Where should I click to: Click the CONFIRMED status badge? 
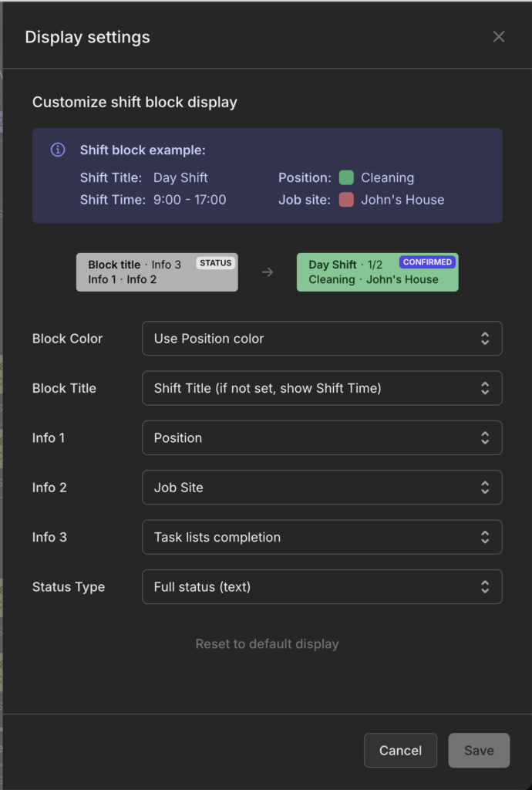point(427,262)
